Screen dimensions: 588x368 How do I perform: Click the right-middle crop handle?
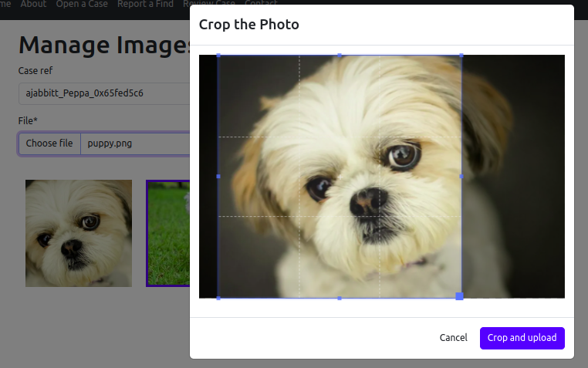pos(461,176)
